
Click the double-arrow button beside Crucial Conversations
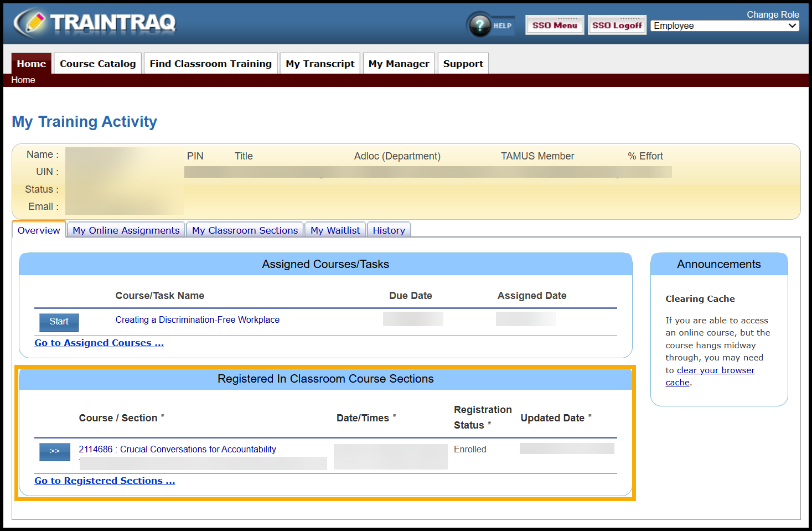[x=54, y=452]
